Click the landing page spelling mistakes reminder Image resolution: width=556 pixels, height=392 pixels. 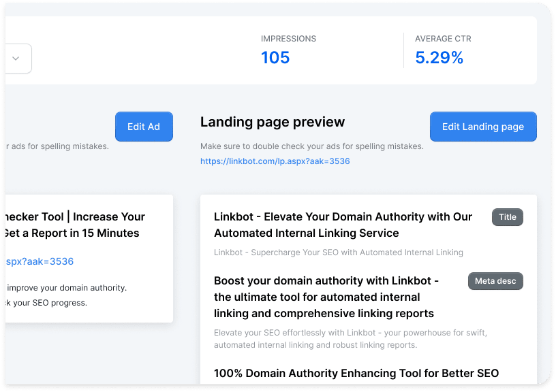311,146
